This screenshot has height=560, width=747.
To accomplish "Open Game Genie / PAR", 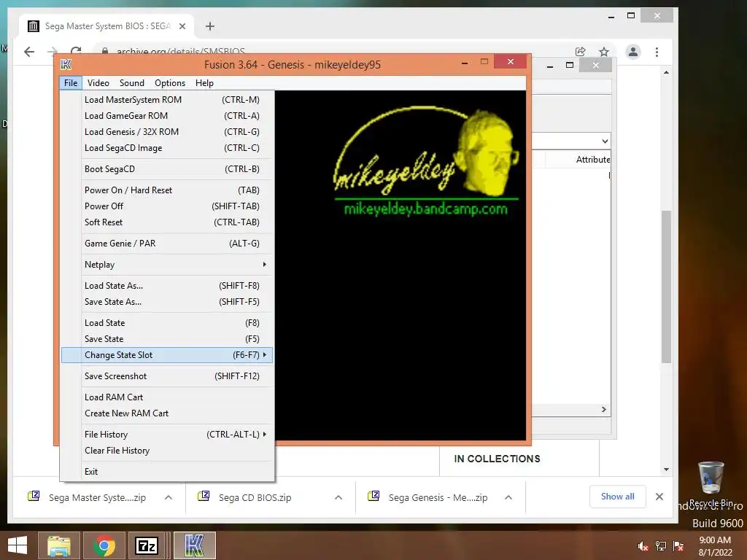I will [167, 244].
